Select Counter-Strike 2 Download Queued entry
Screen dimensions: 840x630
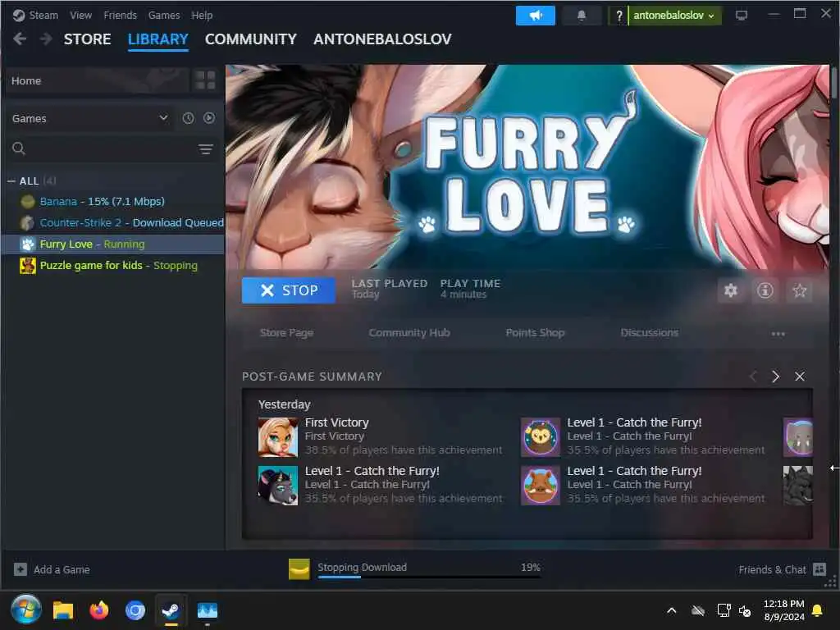pos(113,222)
